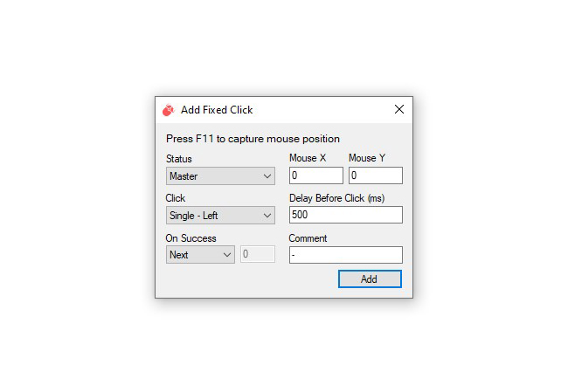Click the greyed-out number box beside Next
This screenshot has height=392, width=568.
tap(258, 254)
